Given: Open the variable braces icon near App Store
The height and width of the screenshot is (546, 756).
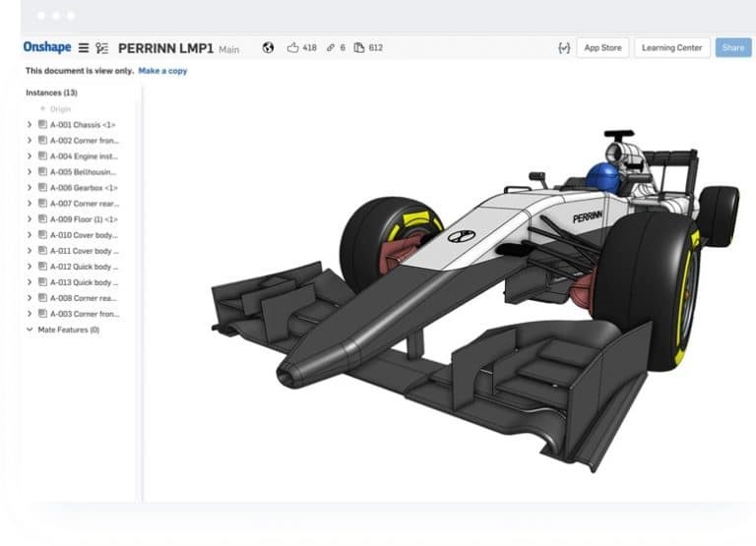Looking at the screenshot, I should coord(564,47).
